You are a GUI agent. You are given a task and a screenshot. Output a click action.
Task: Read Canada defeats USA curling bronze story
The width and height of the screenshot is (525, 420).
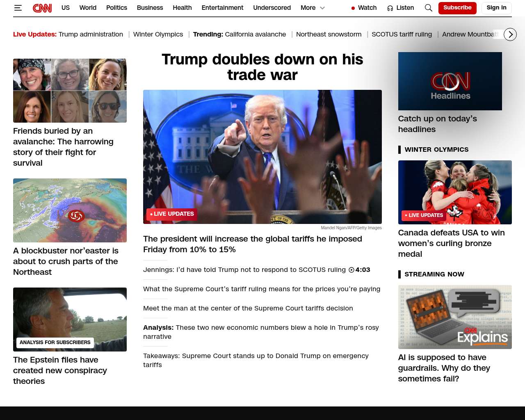click(452, 243)
